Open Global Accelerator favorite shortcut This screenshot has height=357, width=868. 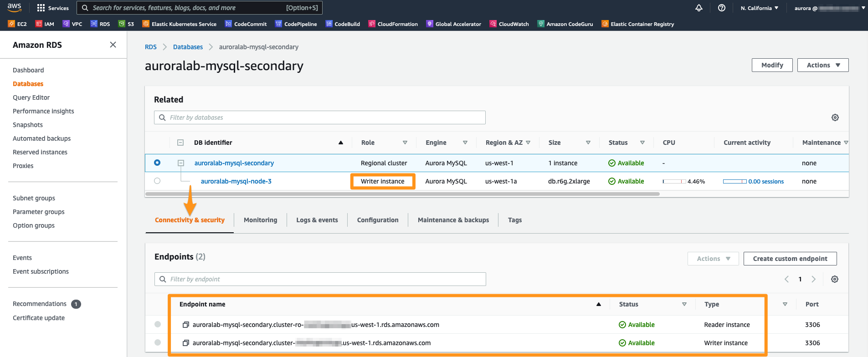click(x=454, y=24)
